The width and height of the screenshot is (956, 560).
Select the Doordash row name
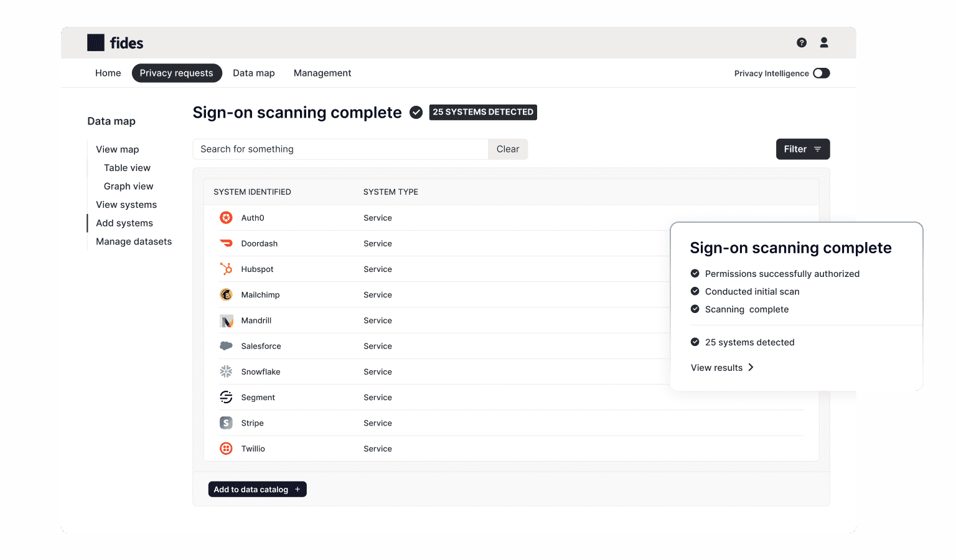click(260, 243)
